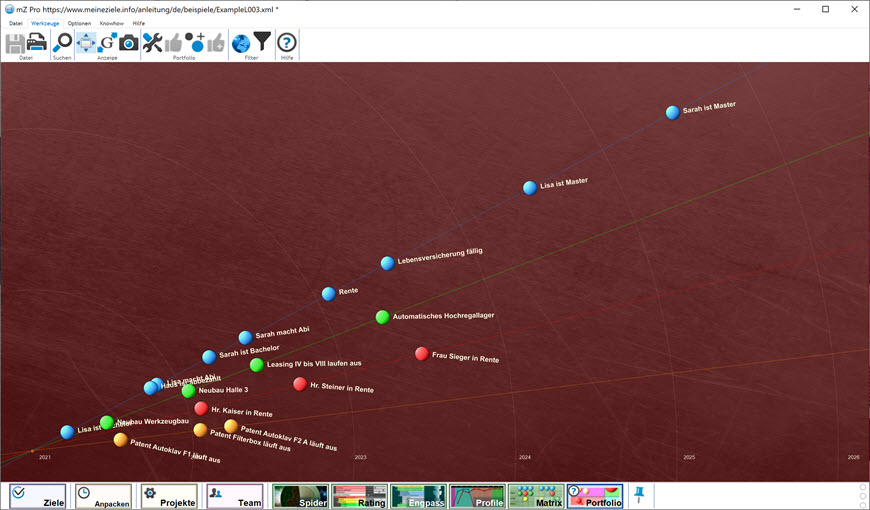Open the Ziele view button

(x=38, y=496)
